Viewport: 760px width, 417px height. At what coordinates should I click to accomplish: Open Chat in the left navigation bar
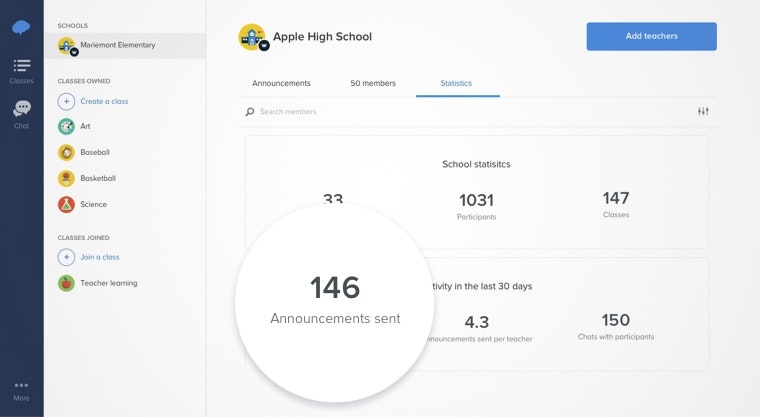tap(21, 114)
